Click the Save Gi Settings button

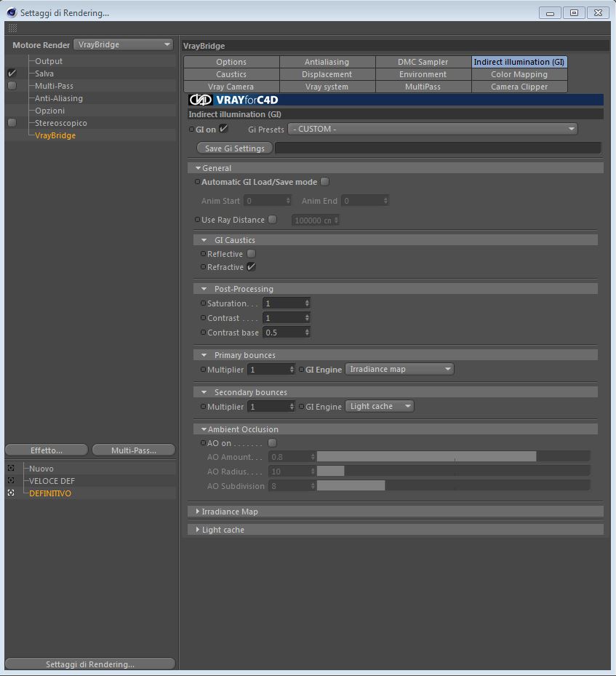[x=235, y=148]
